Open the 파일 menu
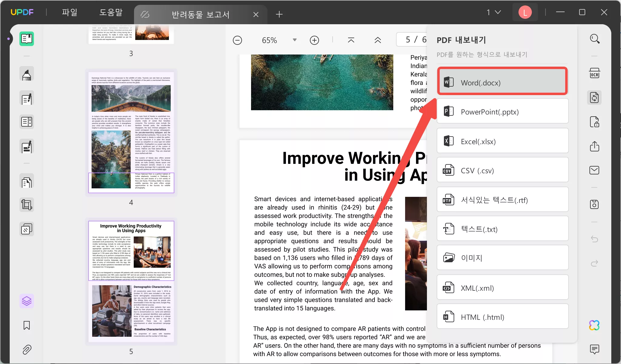This screenshot has height=364, width=621. (x=70, y=12)
